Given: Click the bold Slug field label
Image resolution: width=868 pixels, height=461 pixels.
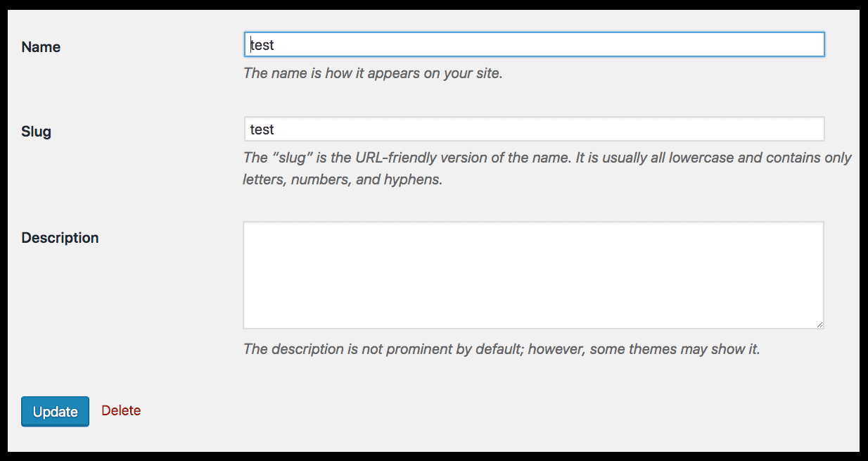Looking at the screenshot, I should [37, 132].
